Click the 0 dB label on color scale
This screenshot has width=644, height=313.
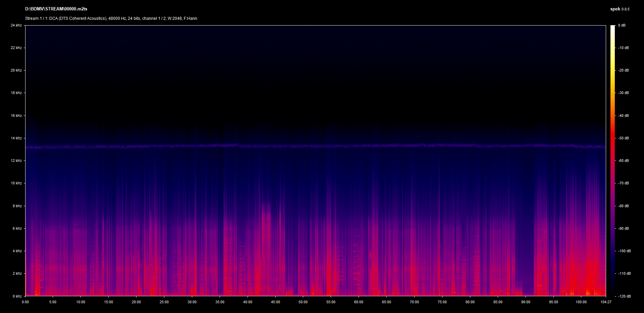pos(622,25)
